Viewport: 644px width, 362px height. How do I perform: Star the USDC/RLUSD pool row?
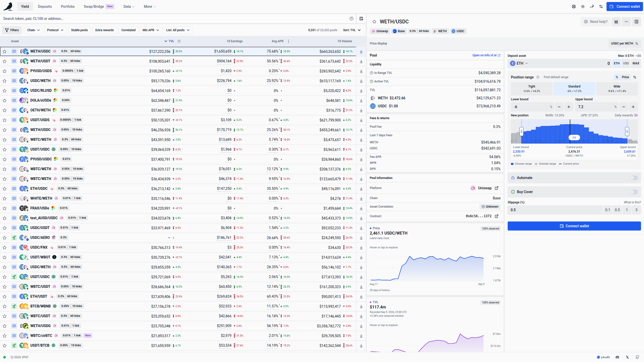5,90
